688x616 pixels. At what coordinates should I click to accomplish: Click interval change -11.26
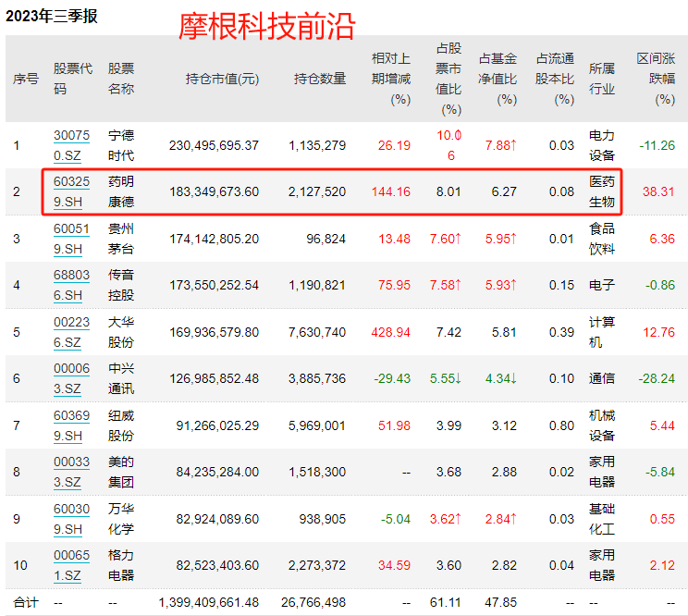point(657,145)
